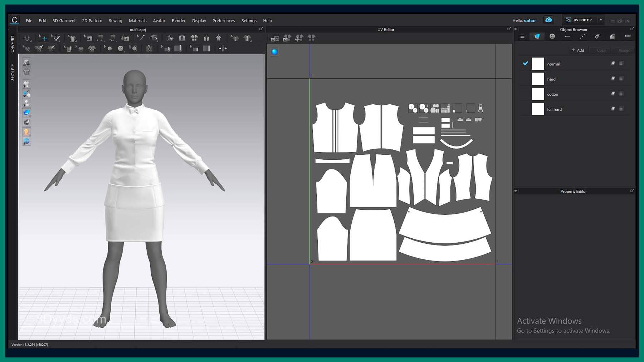Click the Add fabric button
The height and width of the screenshot is (362, 644).
tap(578, 50)
